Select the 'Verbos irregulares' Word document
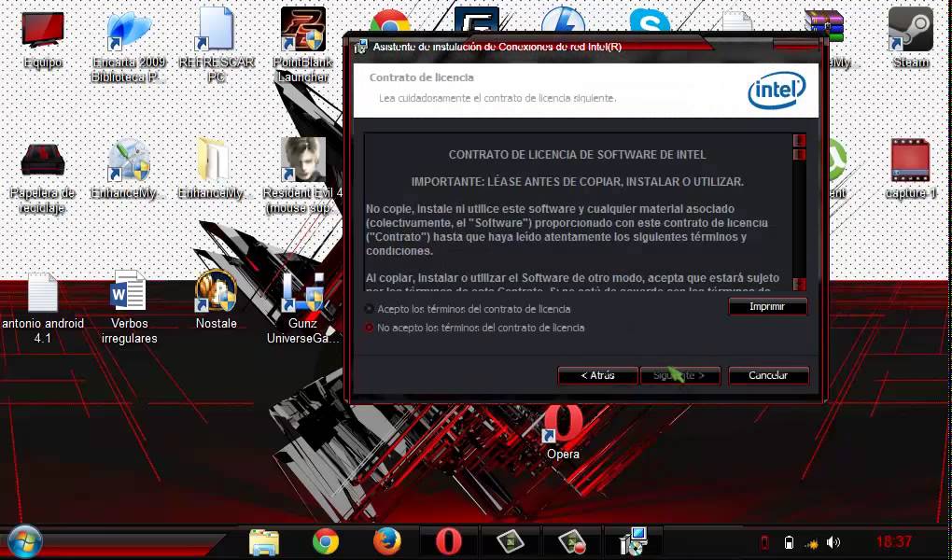Viewport: 952px width, 560px height. 129,309
